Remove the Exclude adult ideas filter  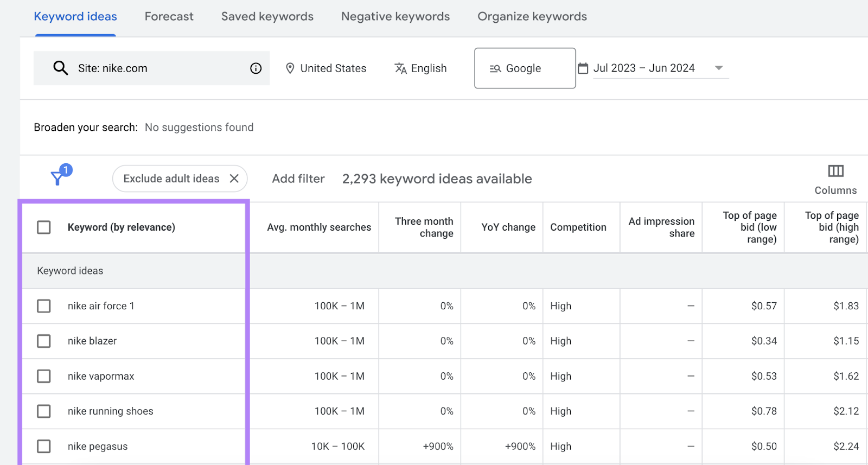234,179
